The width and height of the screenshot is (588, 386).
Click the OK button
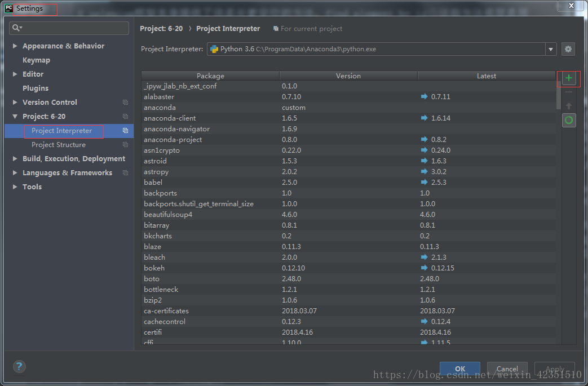pos(460,369)
